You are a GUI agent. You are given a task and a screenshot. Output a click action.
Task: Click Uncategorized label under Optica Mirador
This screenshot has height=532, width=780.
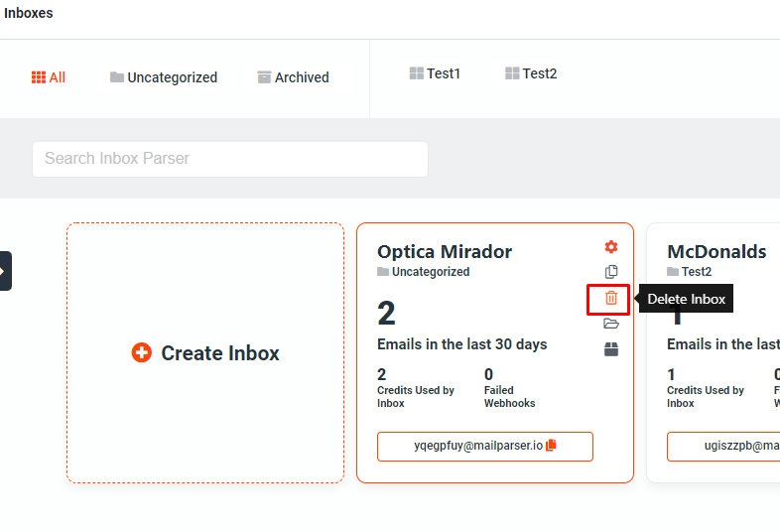tap(424, 272)
